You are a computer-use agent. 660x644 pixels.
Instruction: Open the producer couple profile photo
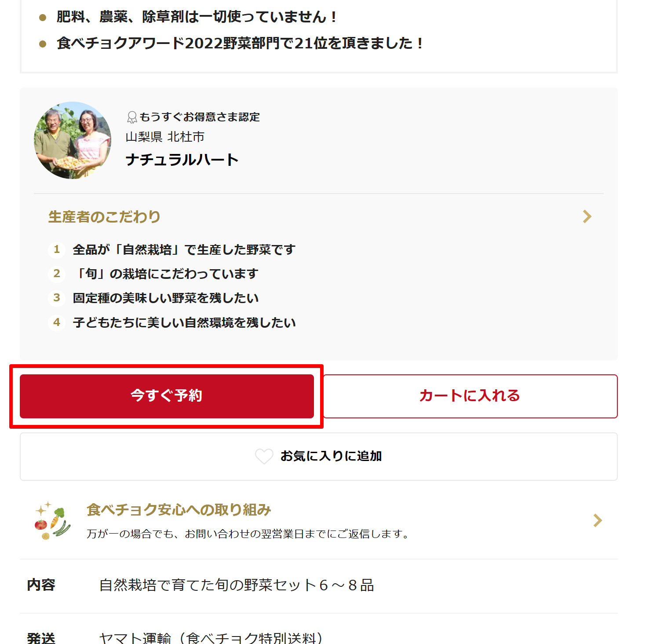73,140
